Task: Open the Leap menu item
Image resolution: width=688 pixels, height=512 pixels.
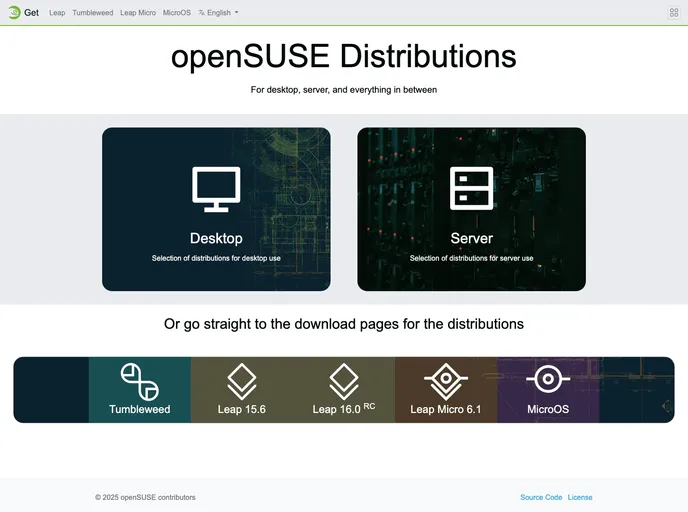Action: 57,13
